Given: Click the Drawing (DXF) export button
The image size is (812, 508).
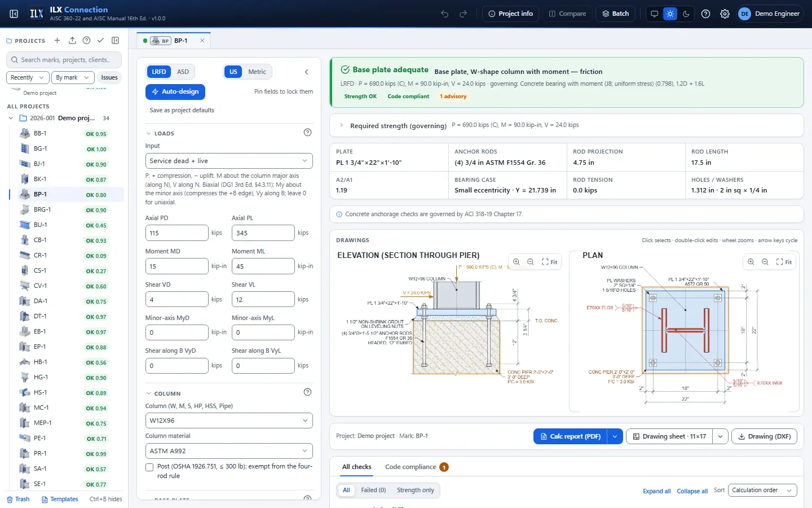Looking at the screenshot, I should 764,436.
